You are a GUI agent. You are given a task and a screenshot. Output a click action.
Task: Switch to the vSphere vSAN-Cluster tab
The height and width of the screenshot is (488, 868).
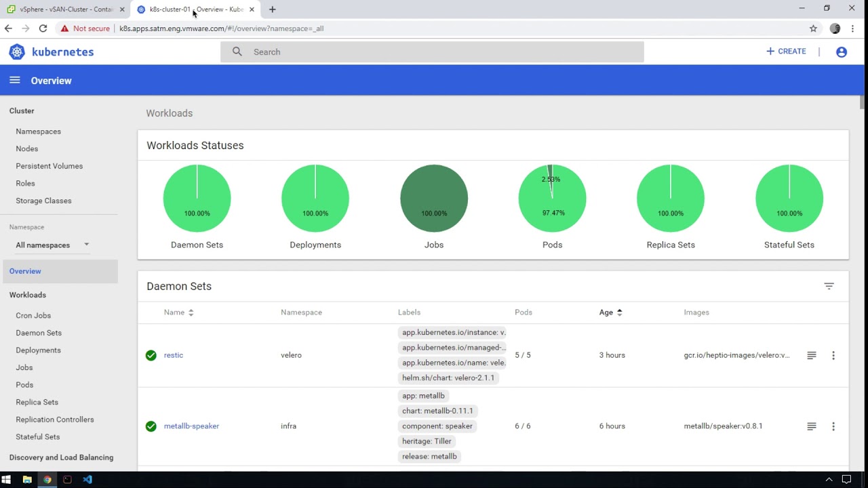pyautogui.click(x=66, y=9)
